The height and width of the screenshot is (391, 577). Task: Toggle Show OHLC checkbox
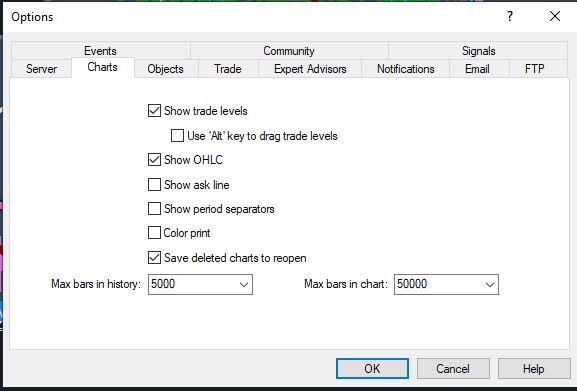(x=154, y=160)
